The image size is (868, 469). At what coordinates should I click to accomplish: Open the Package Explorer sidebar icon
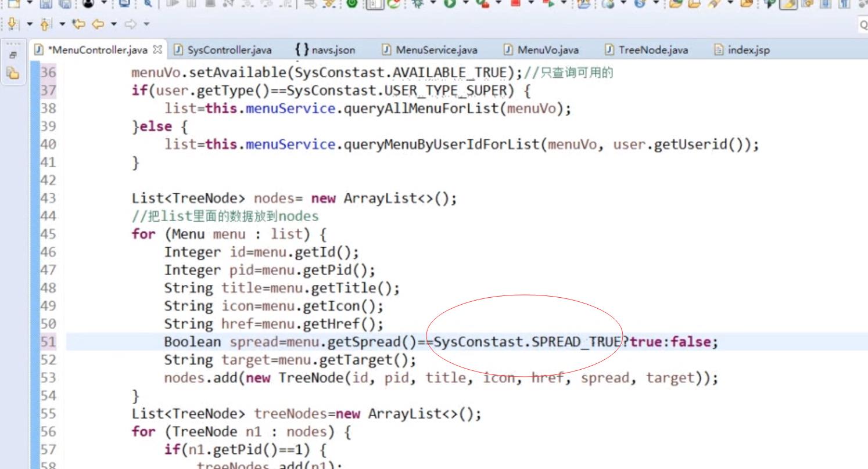click(x=13, y=73)
